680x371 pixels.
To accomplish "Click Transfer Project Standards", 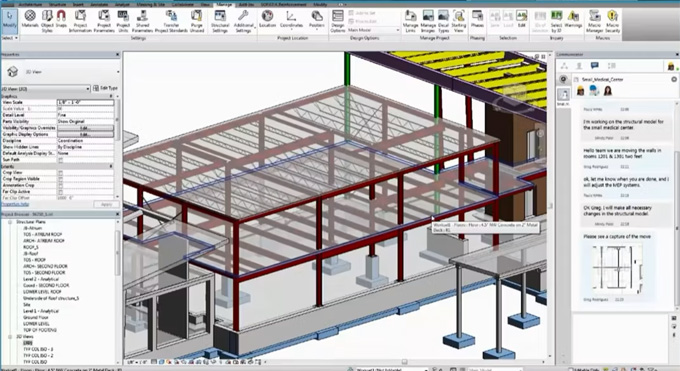I will point(171,21).
